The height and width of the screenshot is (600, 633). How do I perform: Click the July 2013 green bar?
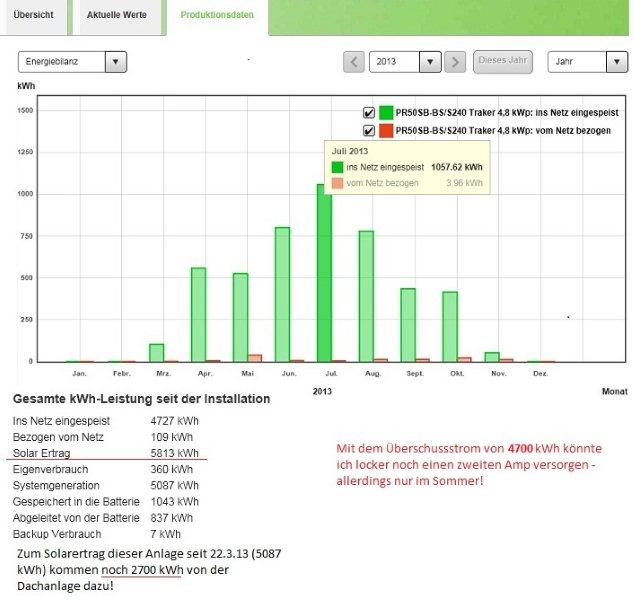tap(324, 272)
